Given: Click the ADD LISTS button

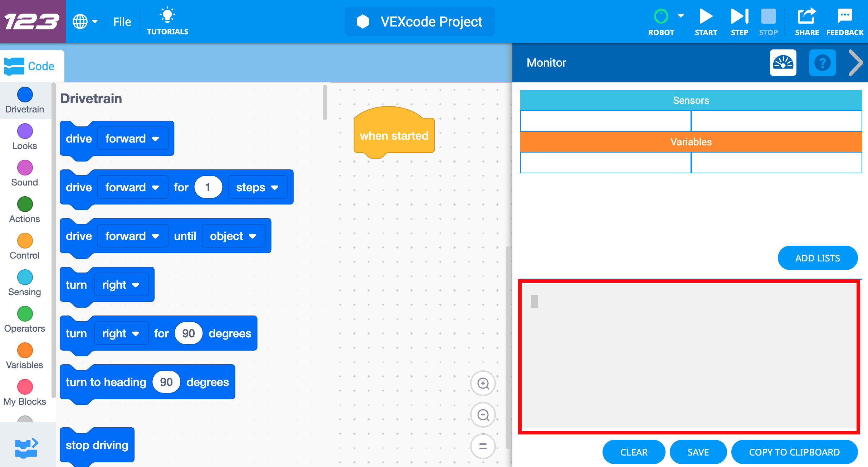Looking at the screenshot, I should pos(817,258).
